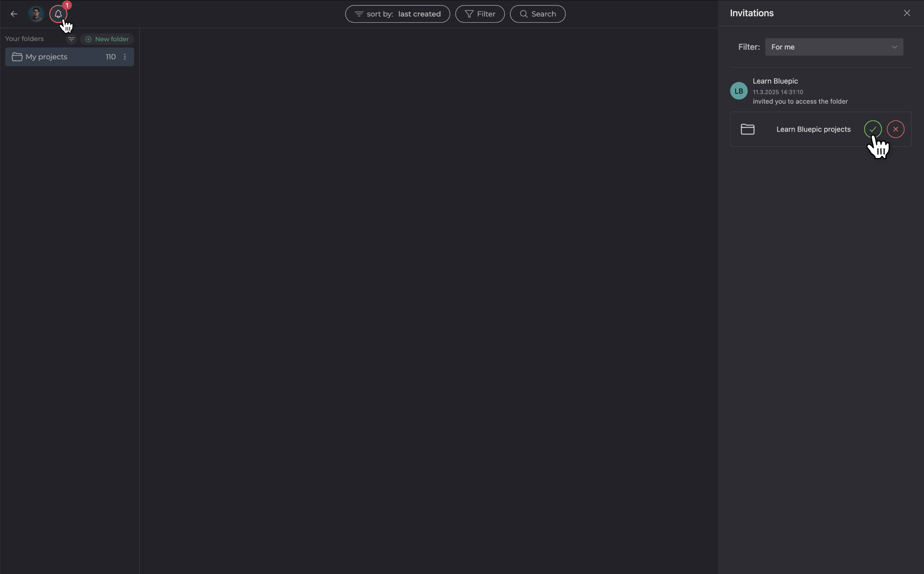Open notifications via the bell icon
The width and height of the screenshot is (924, 574).
tap(58, 14)
